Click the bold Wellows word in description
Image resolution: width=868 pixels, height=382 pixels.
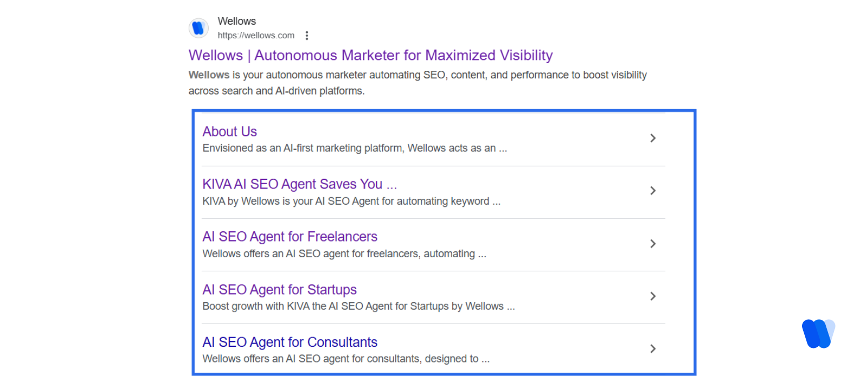coord(209,75)
